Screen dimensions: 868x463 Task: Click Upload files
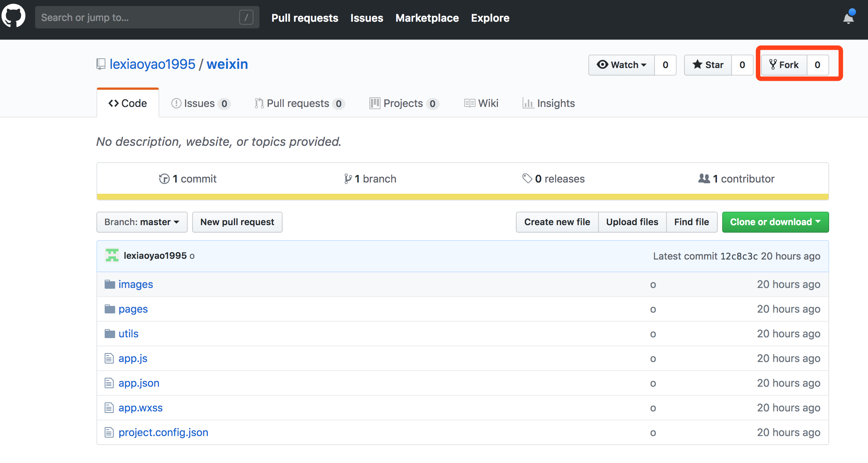point(632,222)
